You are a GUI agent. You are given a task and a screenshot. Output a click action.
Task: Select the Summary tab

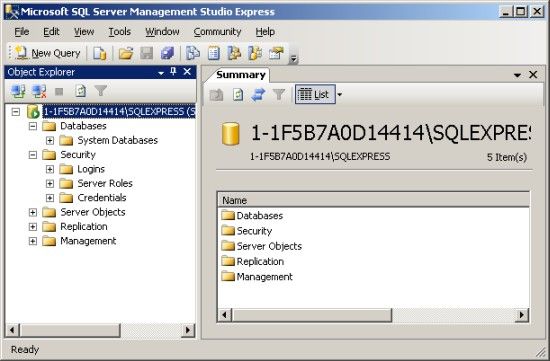[x=241, y=75]
